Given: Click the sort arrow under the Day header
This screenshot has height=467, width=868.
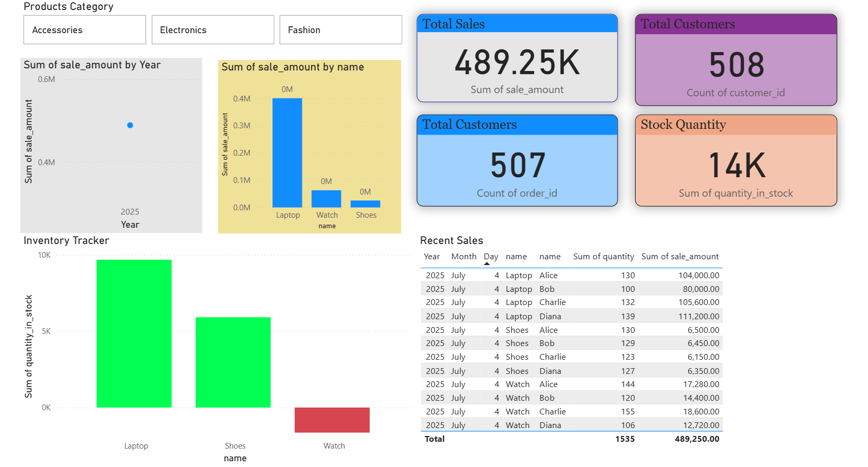Looking at the screenshot, I should [487, 263].
